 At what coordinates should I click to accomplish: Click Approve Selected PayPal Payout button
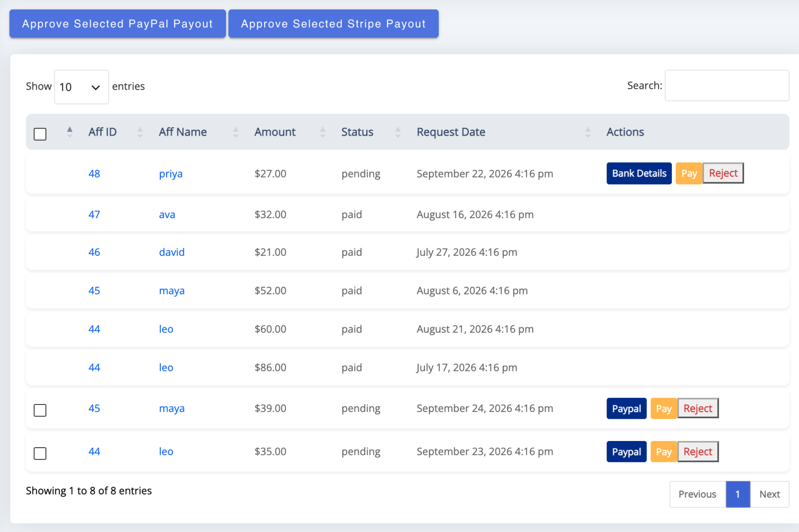pyautogui.click(x=118, y=24)
